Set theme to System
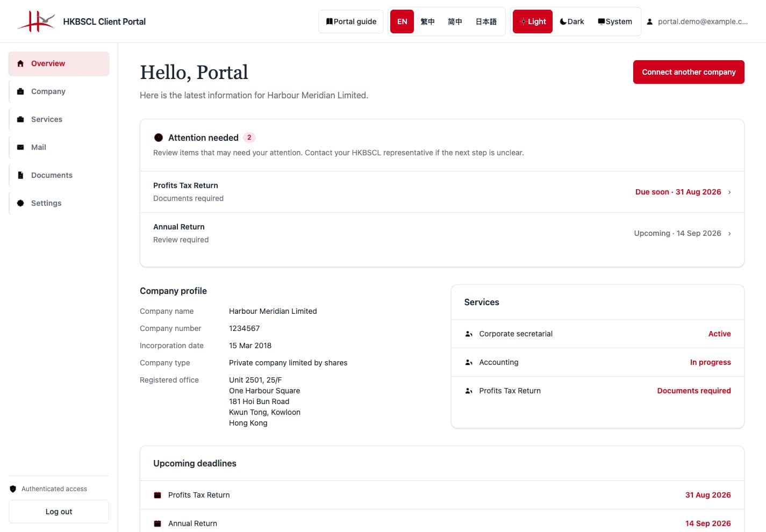 [x=615, y=21]
